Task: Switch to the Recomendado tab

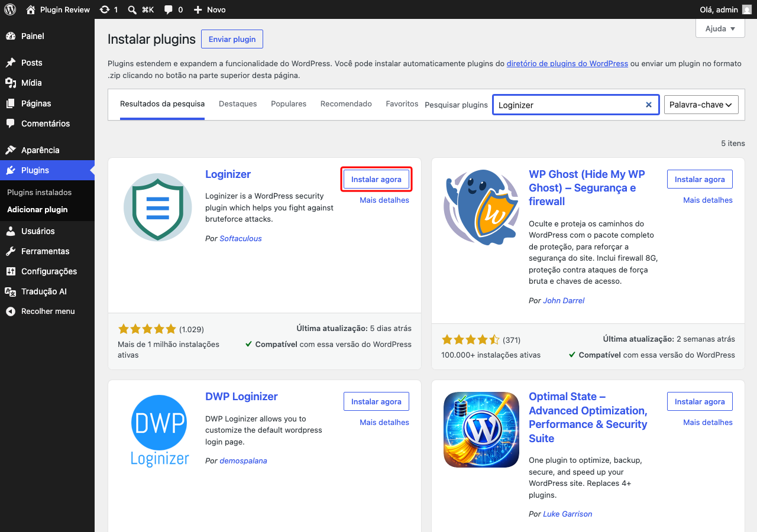Action: [x=346, y=103]
